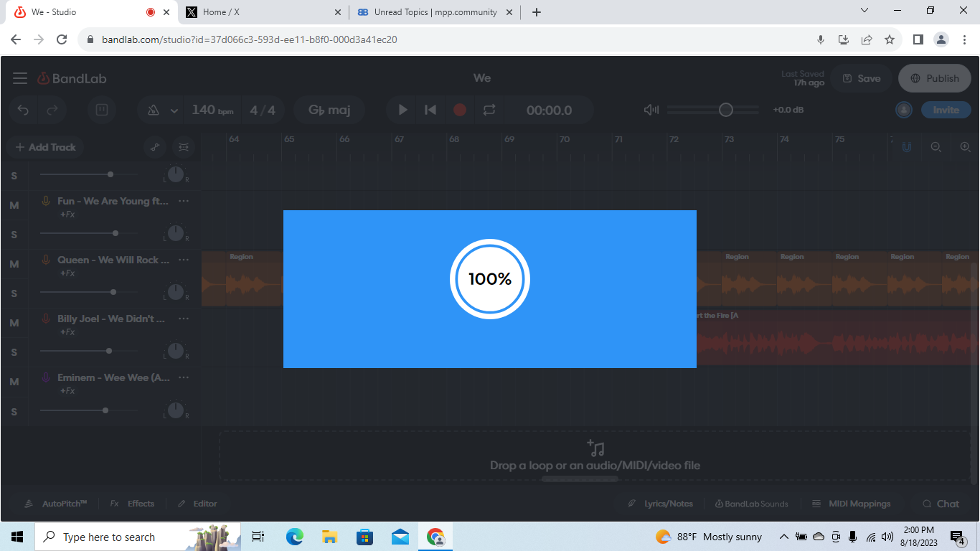Toggle the magnet snap-to-grid icon
The image size is (980, 551).
click(x=907, y=147)
